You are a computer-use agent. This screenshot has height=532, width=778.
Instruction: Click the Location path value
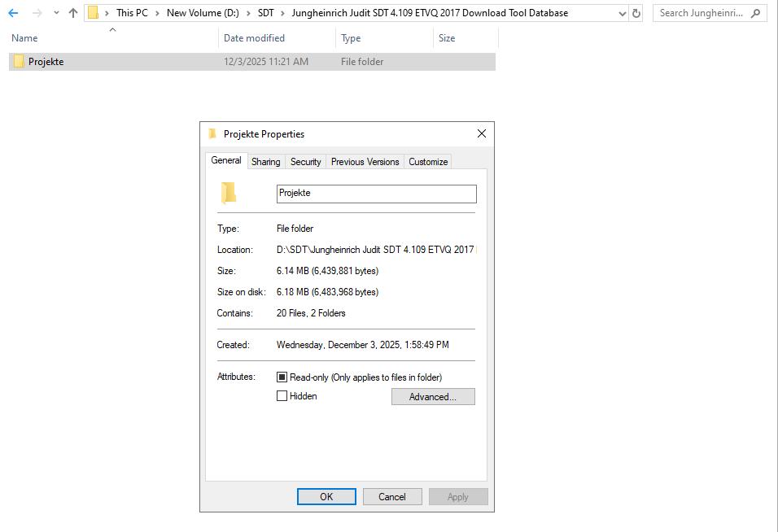tap(376, 250)
